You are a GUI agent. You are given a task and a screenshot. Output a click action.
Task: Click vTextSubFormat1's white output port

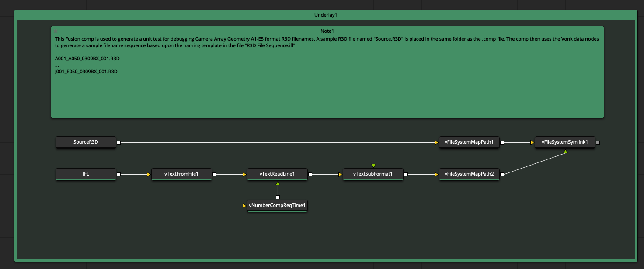406,174
